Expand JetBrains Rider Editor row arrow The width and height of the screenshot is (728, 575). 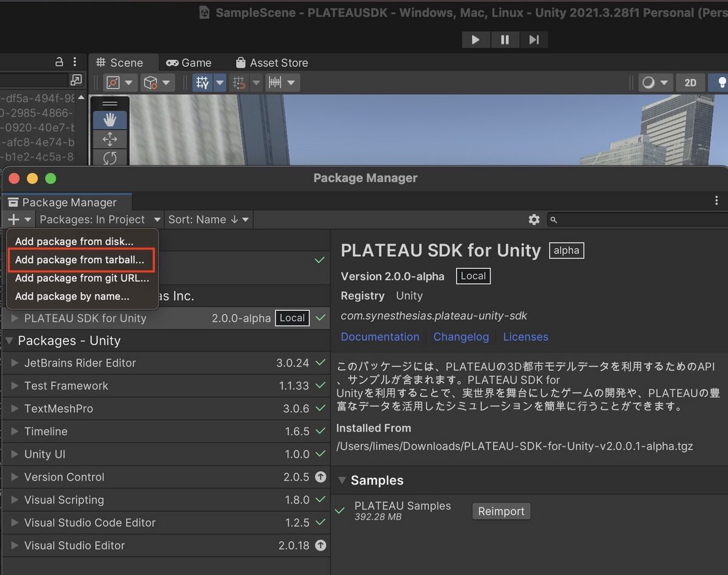click(15, 363)
